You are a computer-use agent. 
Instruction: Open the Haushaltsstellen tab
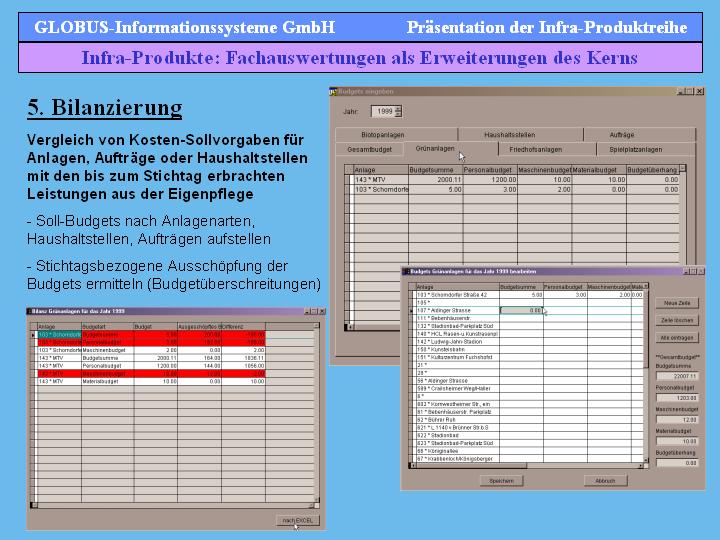click(509, 134)
